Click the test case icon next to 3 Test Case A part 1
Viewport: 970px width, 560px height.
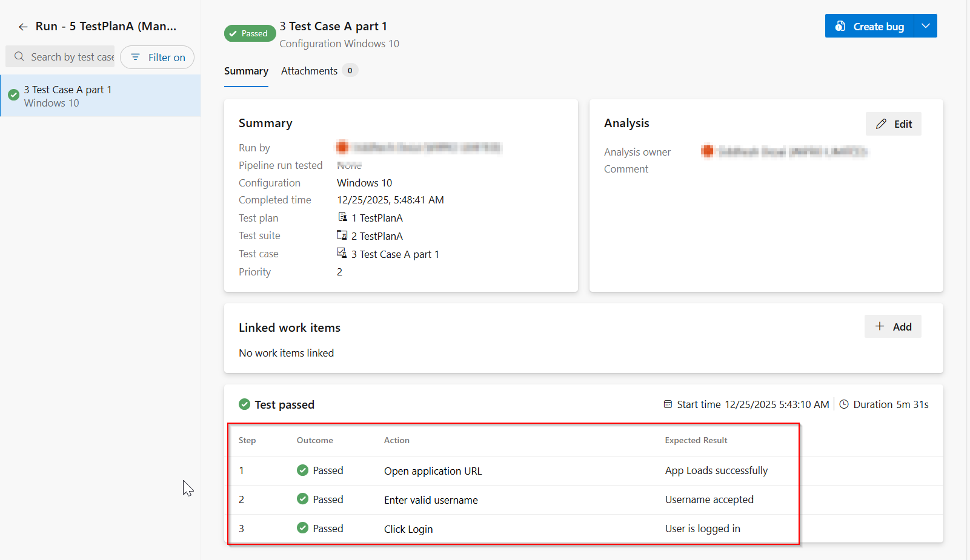[342, 253]
